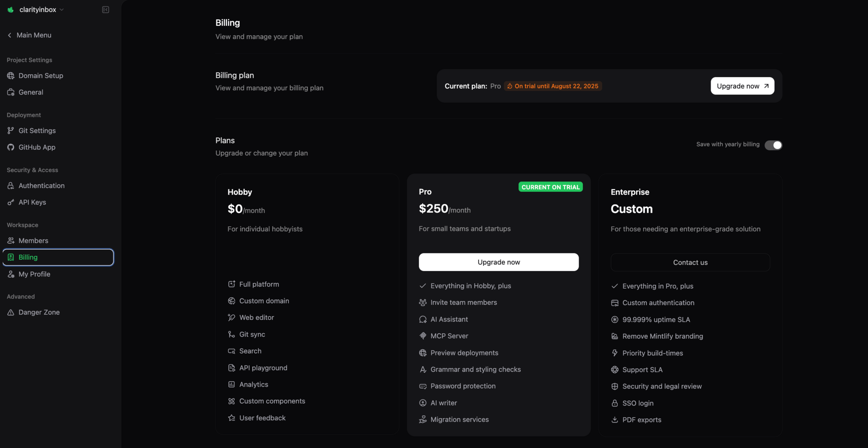This screenshot has height=448, width=868.
Task: Click the Members people icon
Action: tap(11, 241)
